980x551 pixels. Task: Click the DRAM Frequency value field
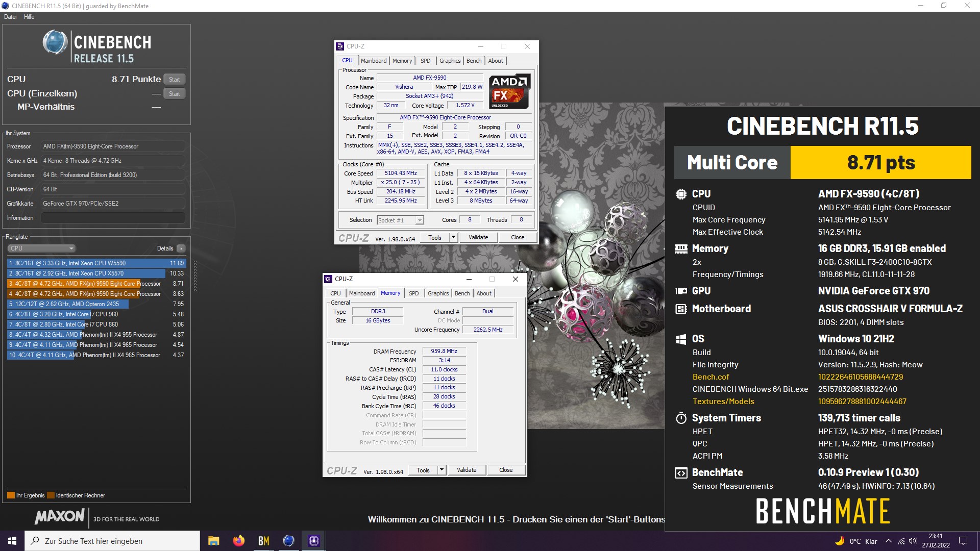click(444, 352)
